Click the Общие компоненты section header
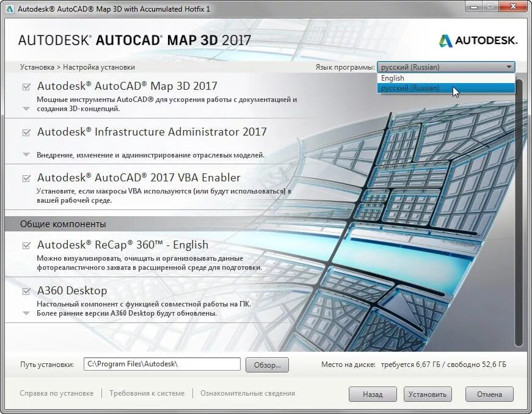This screenshot has width=532, height=414. pos(63,224)
